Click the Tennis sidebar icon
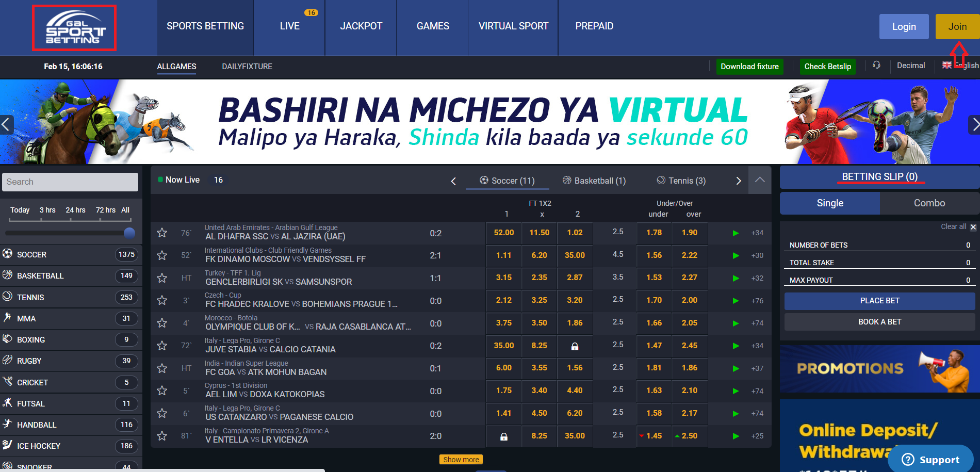This screenshot has height=472, width=980. pyautogui.click(x=8, y=296)
